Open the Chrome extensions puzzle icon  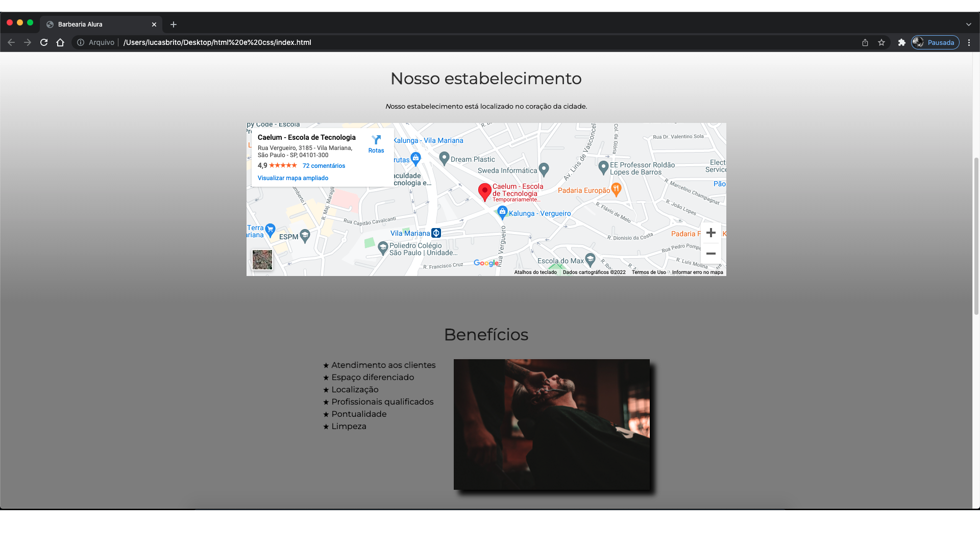(901, 42)
